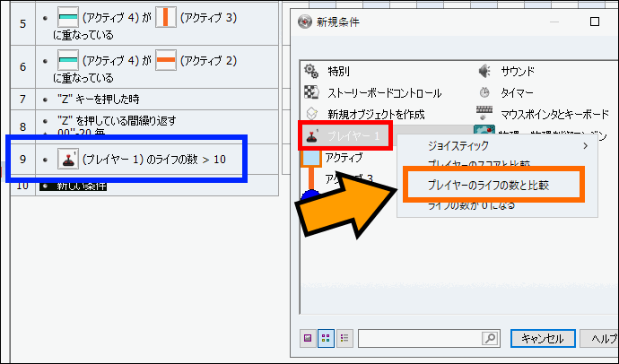Click the "Z" を押している間繰り返す condition
This screenshot has height=364, width=619.
tap(117, 120)
